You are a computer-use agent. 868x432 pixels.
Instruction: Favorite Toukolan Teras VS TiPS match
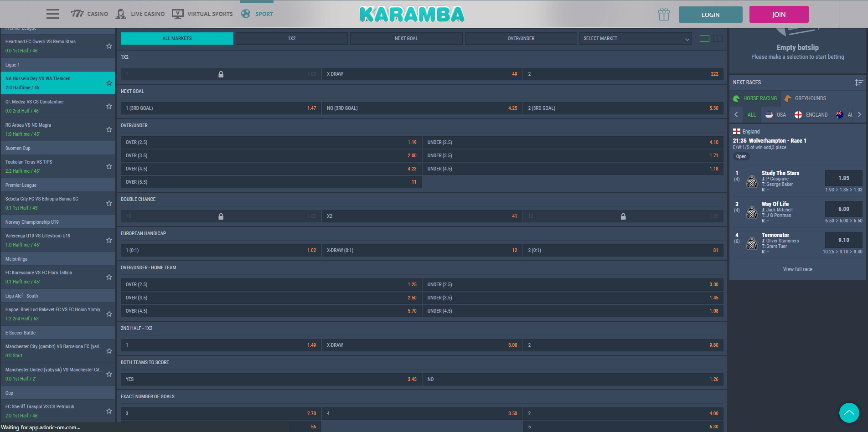tap(109, 166)
